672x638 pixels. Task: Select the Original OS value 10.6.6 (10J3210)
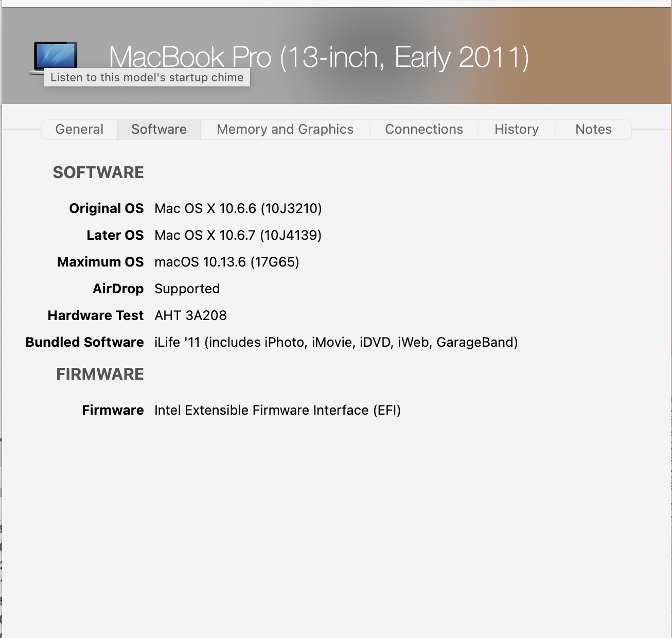(238, 208)
